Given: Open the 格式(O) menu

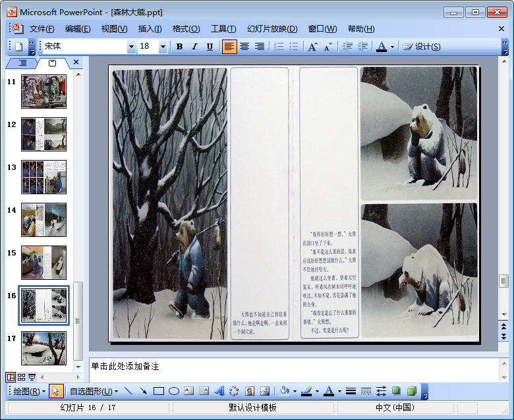Looking at the screenshot, I should (x=186, y=29).
